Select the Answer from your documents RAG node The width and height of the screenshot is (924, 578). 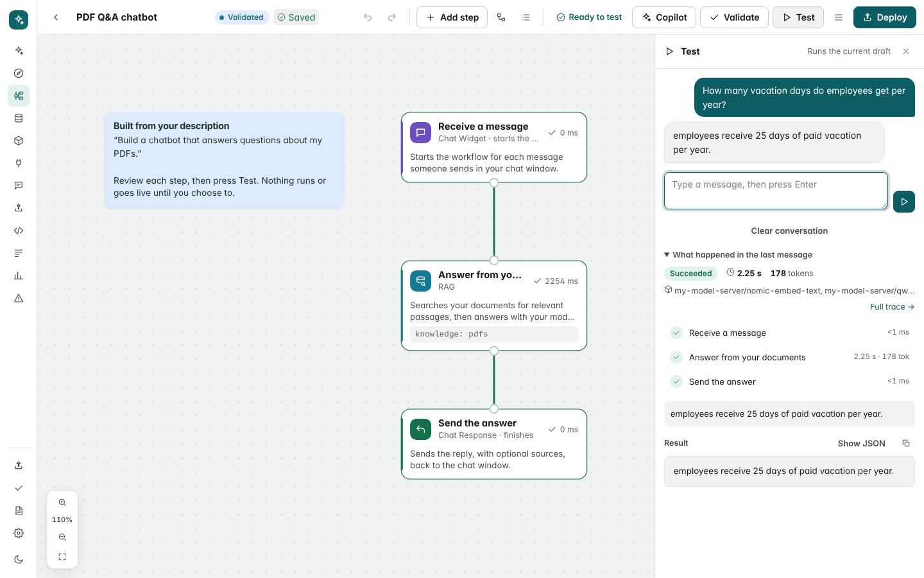pos(494,306)
